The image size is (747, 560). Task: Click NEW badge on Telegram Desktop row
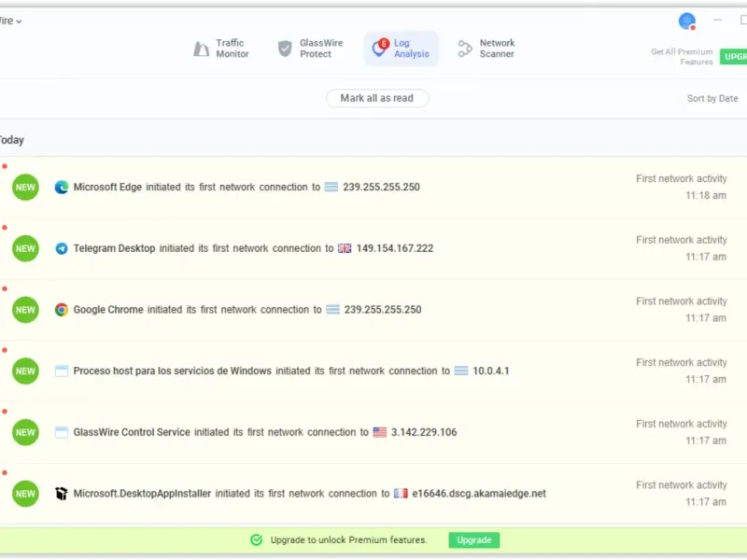[25, 248]
